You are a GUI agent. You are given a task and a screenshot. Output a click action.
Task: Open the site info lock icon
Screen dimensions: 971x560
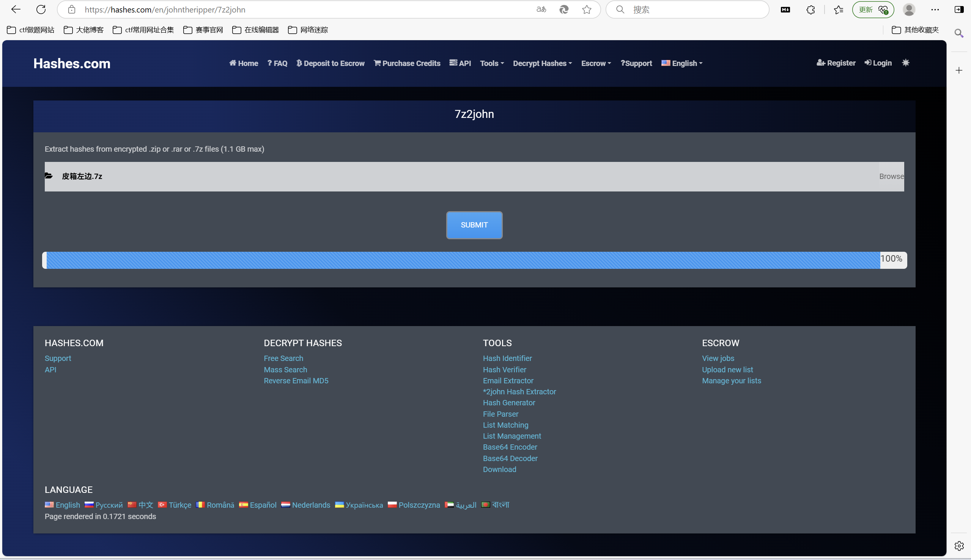click(x=72, y=9)
